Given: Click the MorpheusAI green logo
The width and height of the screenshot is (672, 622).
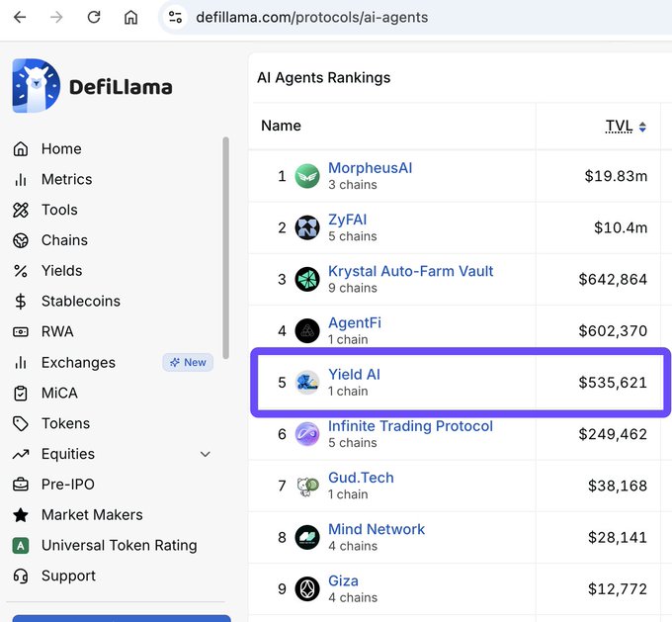Looking at the screenshot, I should (307, 176).
